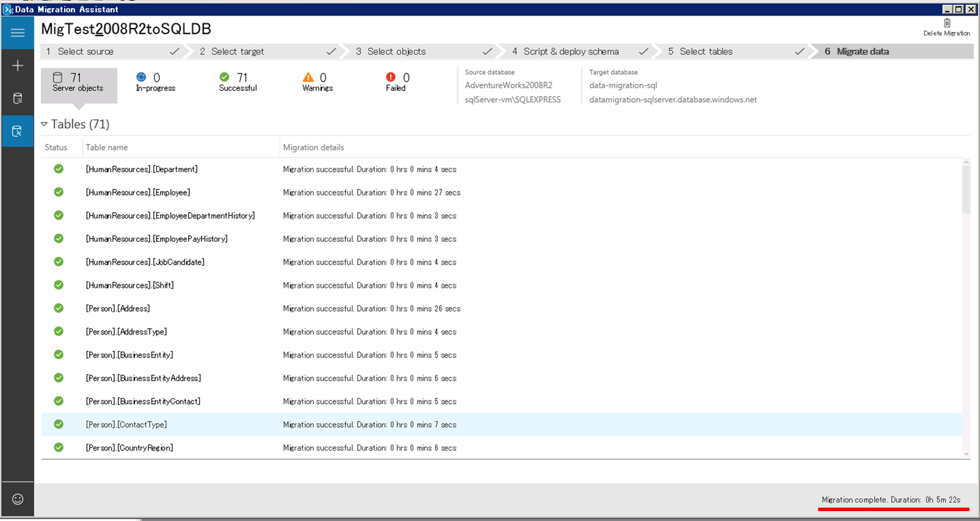Click status icon for [Person].[CountryRegion]
This screenshot has height=521, width=980.
tap(59, 448)
